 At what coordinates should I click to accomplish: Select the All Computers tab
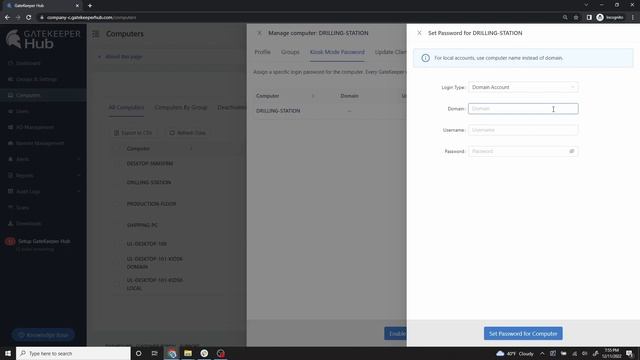pos(126,107)
